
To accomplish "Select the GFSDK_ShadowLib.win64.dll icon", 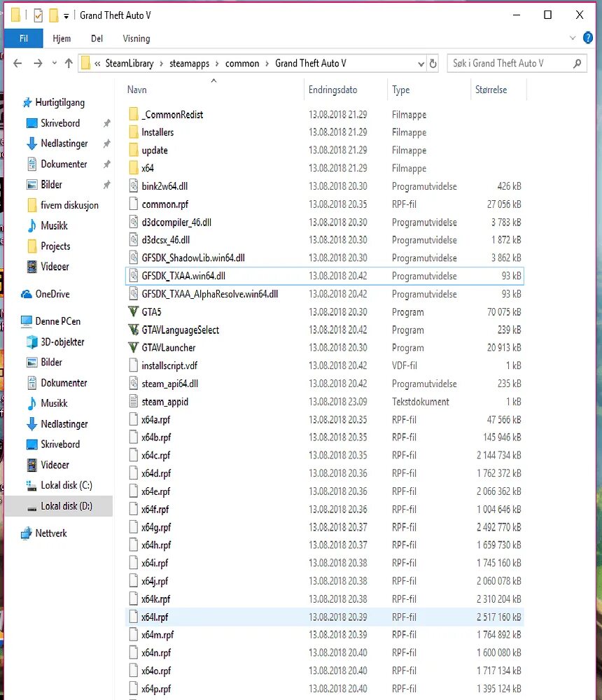I will pyautogui.click(x=133, y=258).
